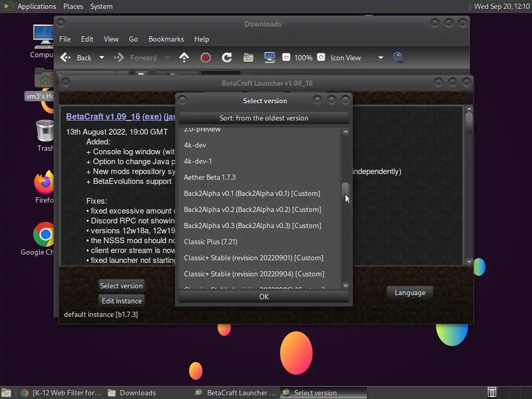Screen dimensions: 532x399
Task: Open BetaCraft v1.09_16 changelog link
Action: (x=103, y=116)
